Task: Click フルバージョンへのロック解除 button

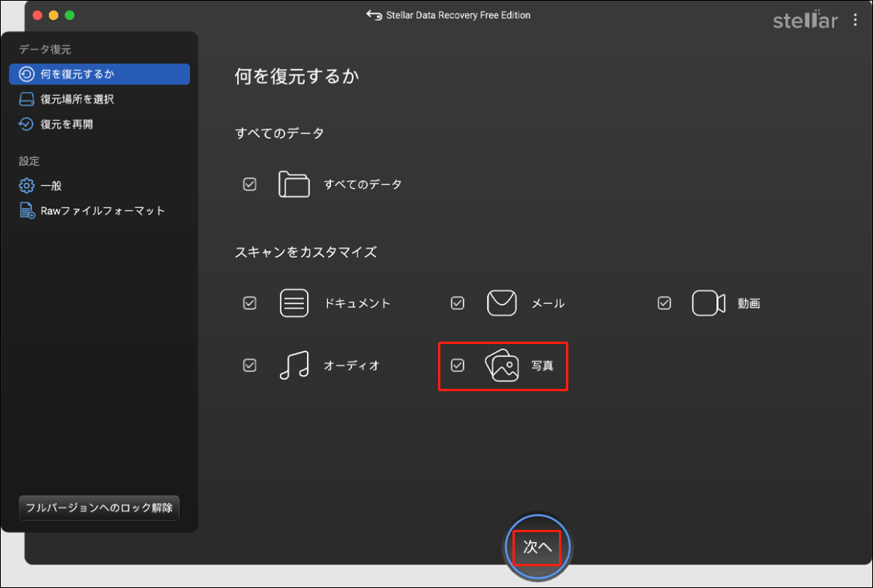Action: point(99,508)
